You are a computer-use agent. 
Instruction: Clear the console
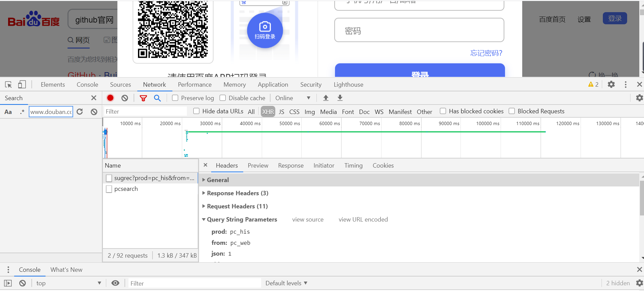click(x=23, y=283)
